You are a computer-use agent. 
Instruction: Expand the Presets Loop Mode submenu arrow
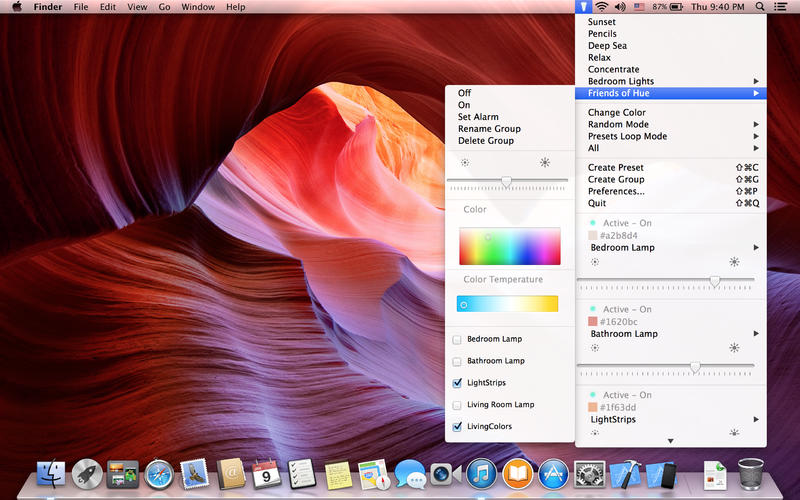tap(756, 136)
